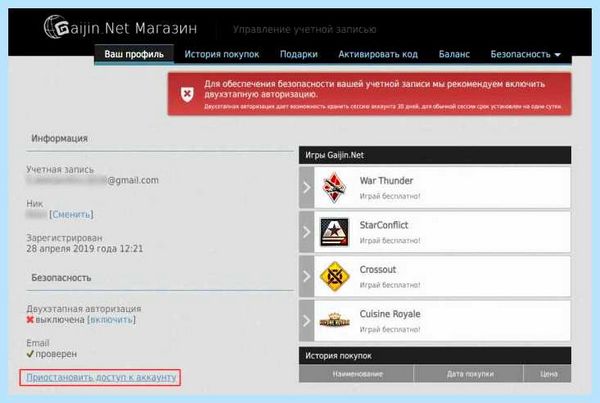
Task: Click Играй бесплатно under Cuisine Royale
Action: (390, 330)
